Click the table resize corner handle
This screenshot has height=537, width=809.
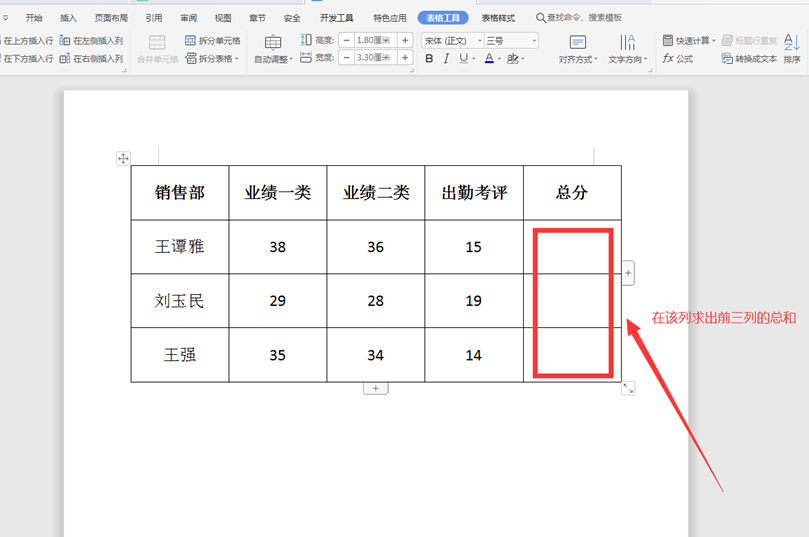[x=628, y=388]
